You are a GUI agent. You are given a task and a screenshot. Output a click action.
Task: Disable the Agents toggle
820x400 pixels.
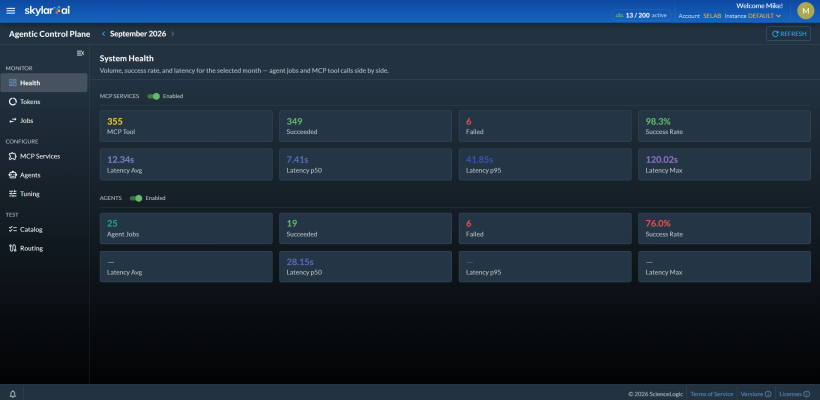[x=136, y=198]
